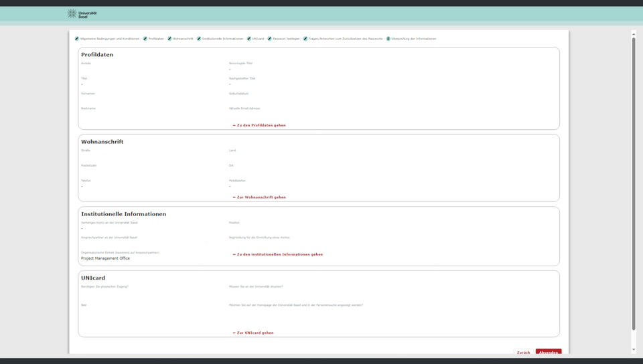Click the Überprüfung der Informationen step icon

point(388,39)
